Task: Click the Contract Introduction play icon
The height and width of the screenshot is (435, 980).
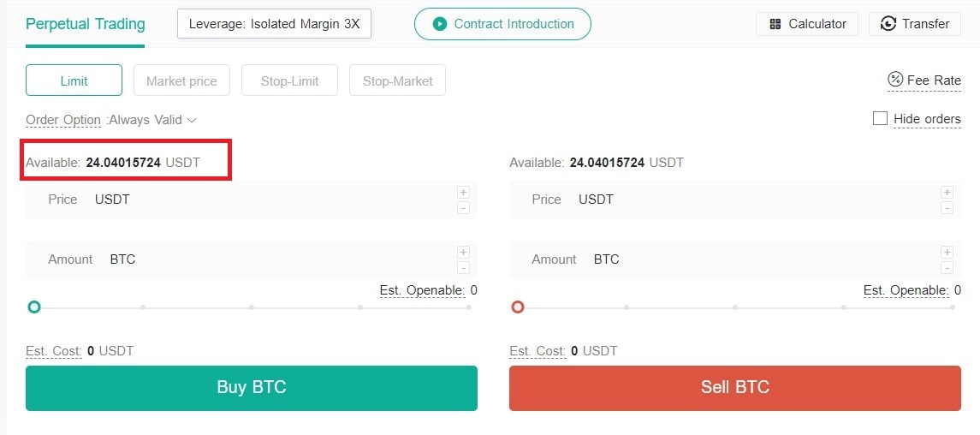Action: click(x=440, y=24)
